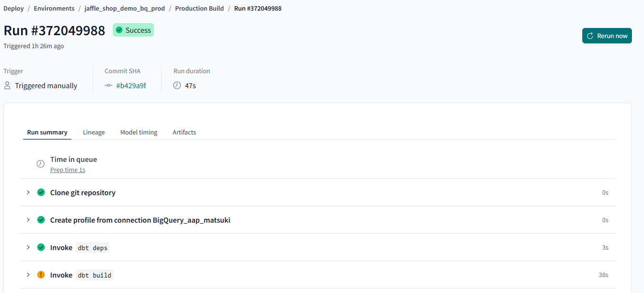Go to Environments breadcrumb

(54, 8)
